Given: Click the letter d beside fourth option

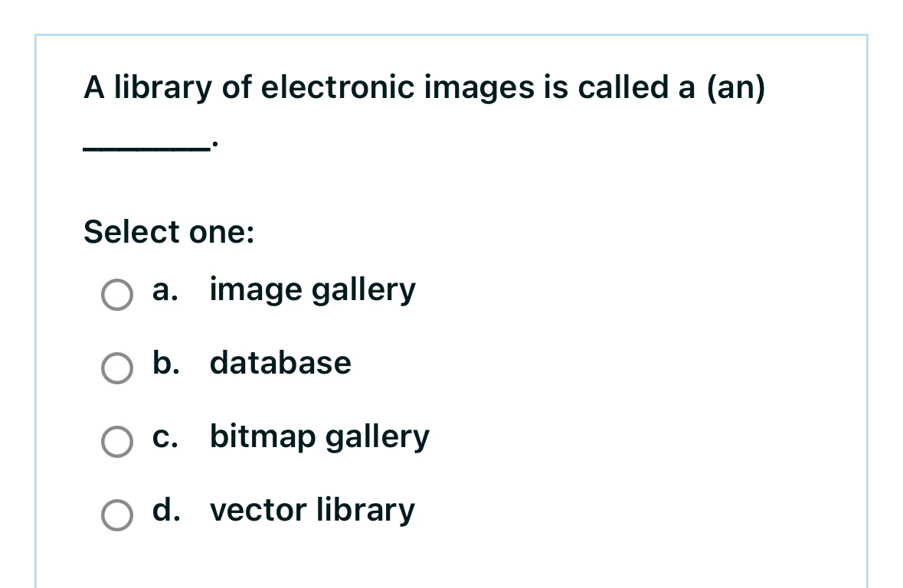Looking at the screenshot, I should [x=164, y=511].
